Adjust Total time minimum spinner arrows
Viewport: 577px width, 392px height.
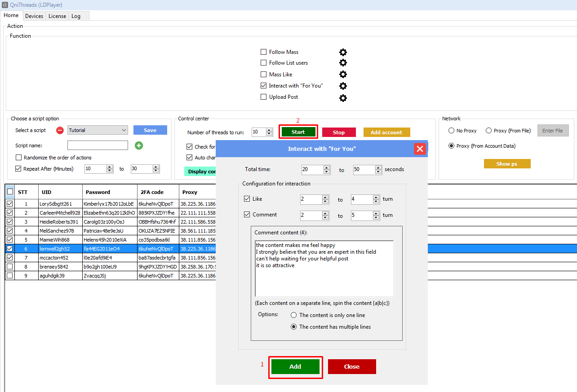coord(327,170)
